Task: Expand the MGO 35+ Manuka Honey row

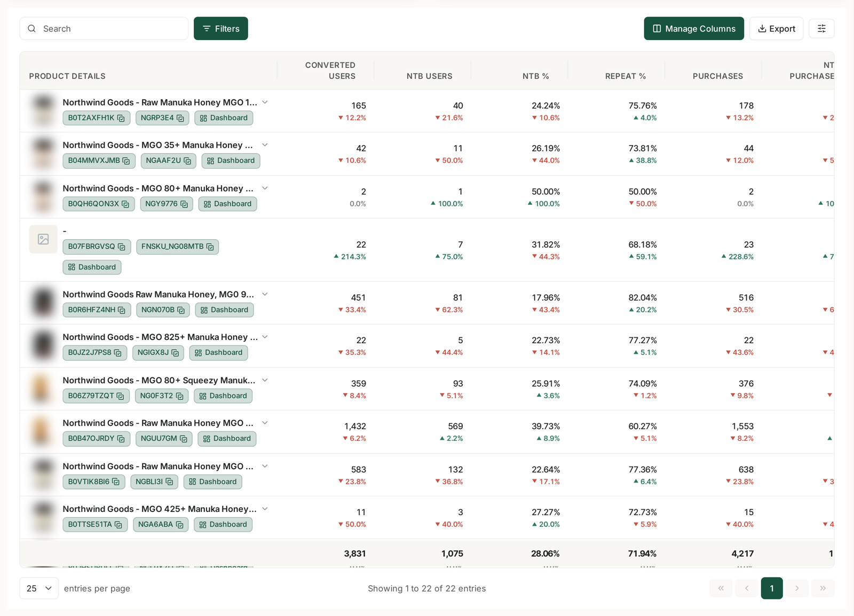Action: point(265,145)
